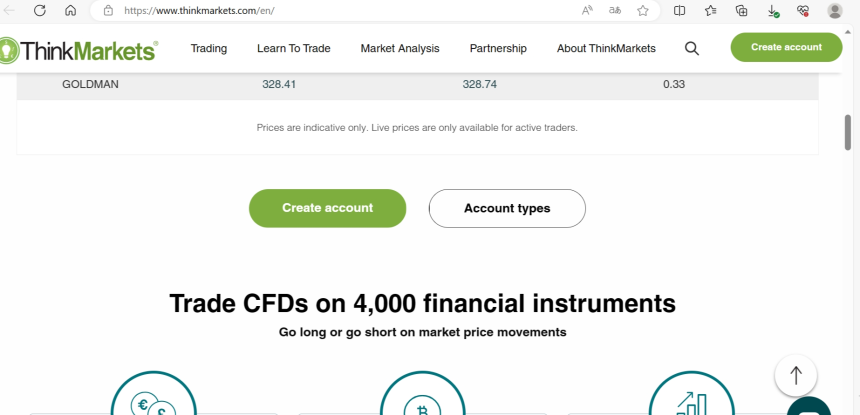
Task: Click the page vertical scrollbar thumb
Action: pyautogui.click(x=848, y=133)
